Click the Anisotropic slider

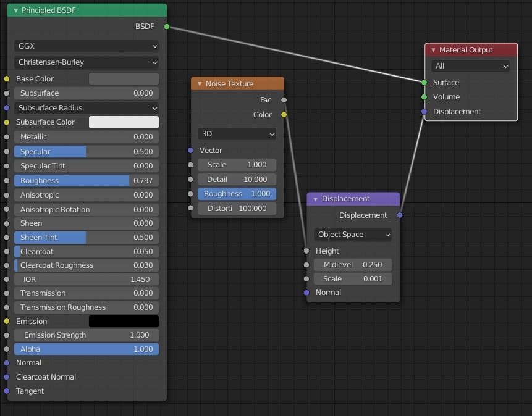point(87,195)
